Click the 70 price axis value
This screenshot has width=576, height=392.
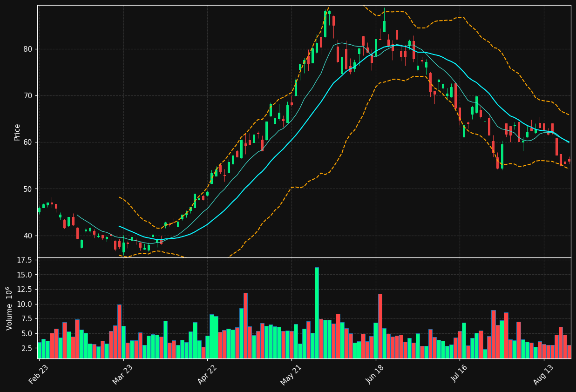pyautogui.click(x=27, y=95)
